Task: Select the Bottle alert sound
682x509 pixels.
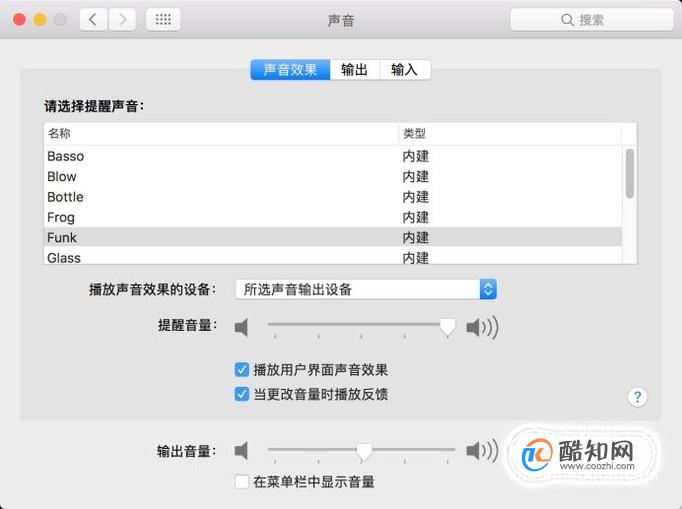Action: point(333,197)
